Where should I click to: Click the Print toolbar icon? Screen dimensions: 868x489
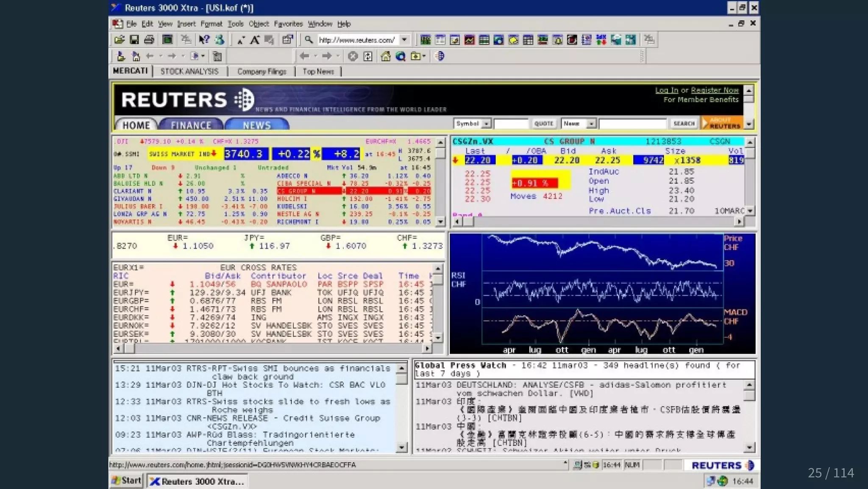(x=149, y=40)
